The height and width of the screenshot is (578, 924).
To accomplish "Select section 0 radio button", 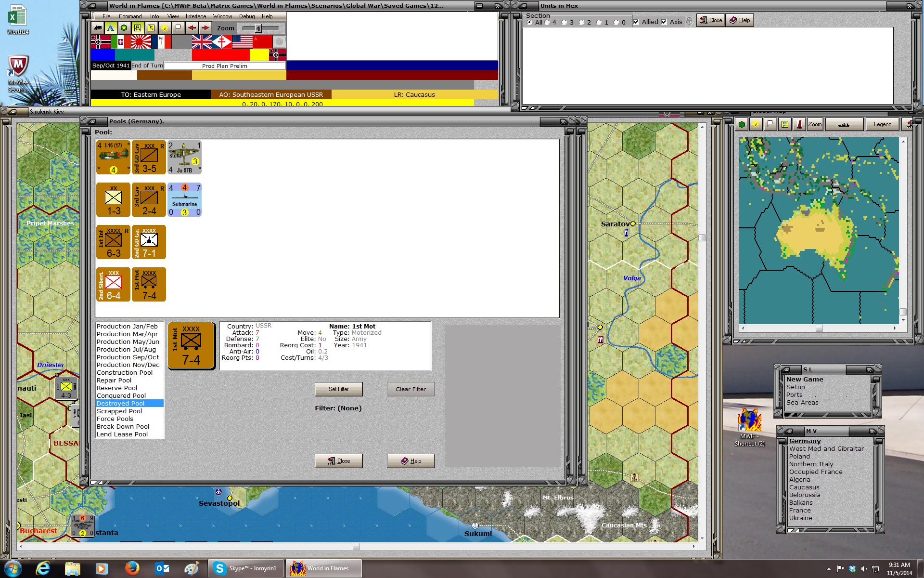I will 616,22.
